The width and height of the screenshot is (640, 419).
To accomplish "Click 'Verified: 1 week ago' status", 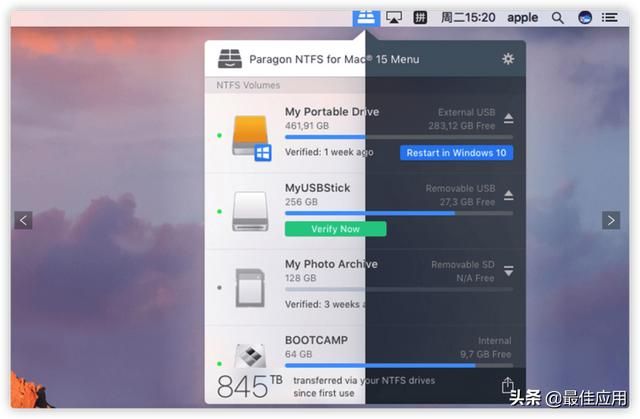I will tap(329, 152).
